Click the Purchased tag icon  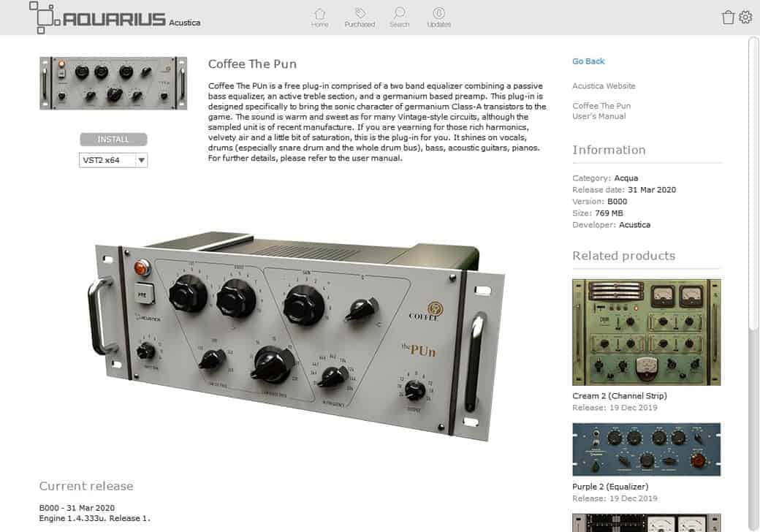click(360, 14)
